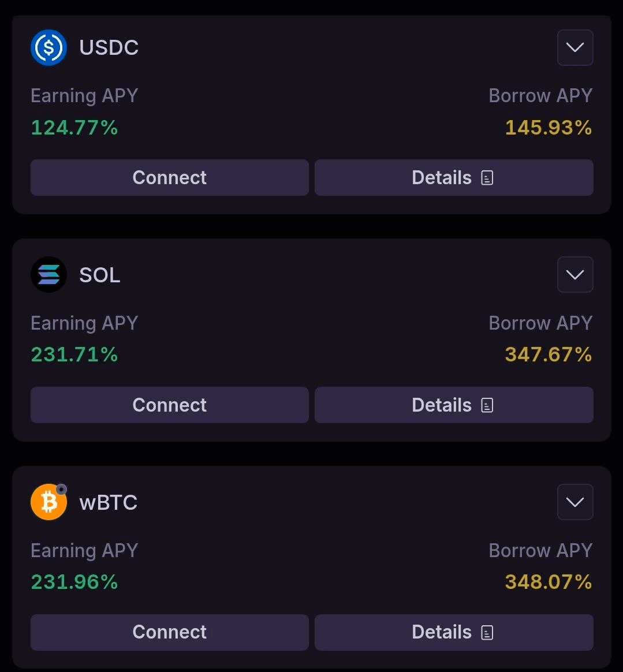This screenshot has width=623, height=672.
Task: Click the small badge on wBTC logo
Action: tap(61, 490)
